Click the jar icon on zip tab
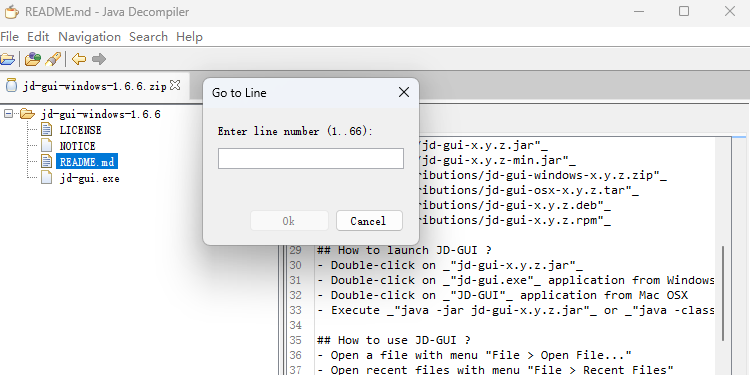This screenshot has height=375, width=750. point(11,86)
